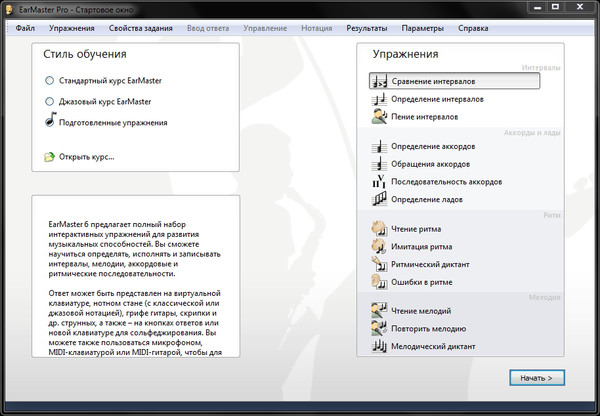Select Стандартный курс EarMaster radio button

point(50,80)
